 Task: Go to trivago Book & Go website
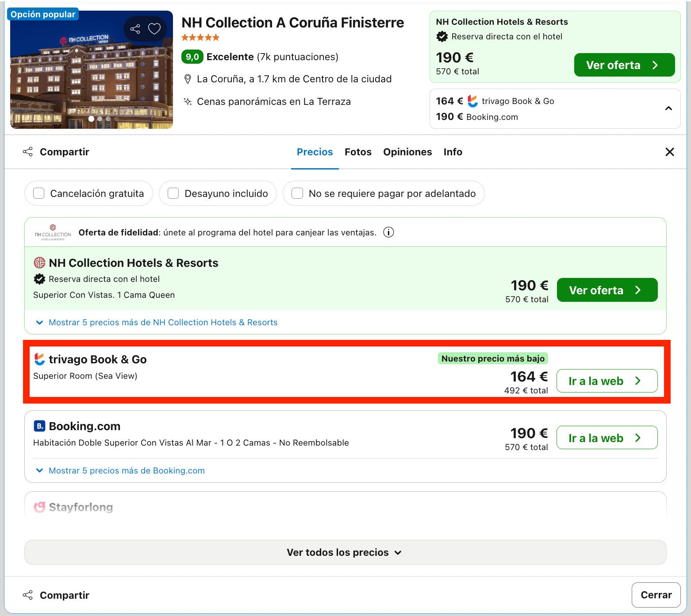coord(607,381)
